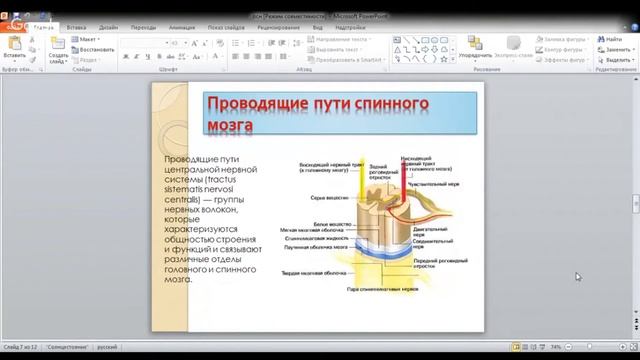Expand the shapes gallery More arrow
Image resolution: width=640 pixels, height=360 pixels.
453,60
